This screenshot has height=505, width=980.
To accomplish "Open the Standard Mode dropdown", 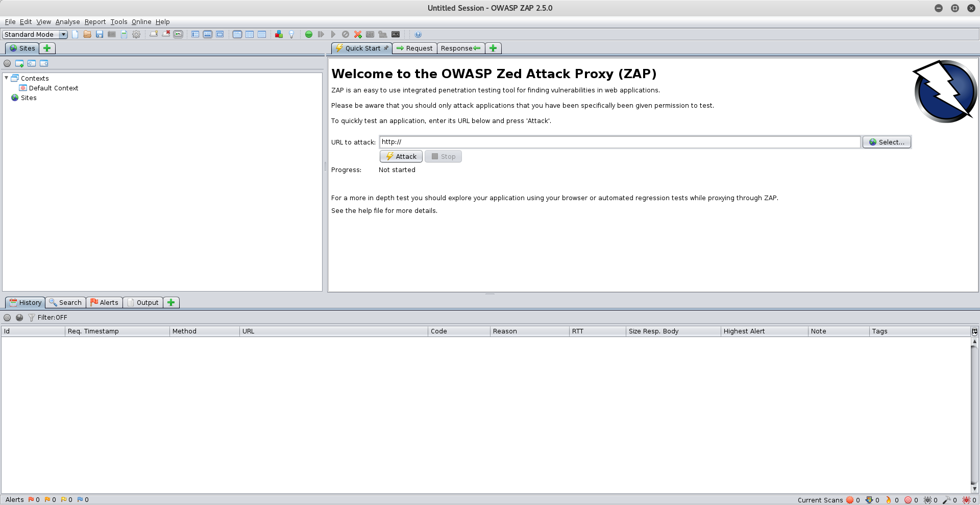I will point(35,34).
